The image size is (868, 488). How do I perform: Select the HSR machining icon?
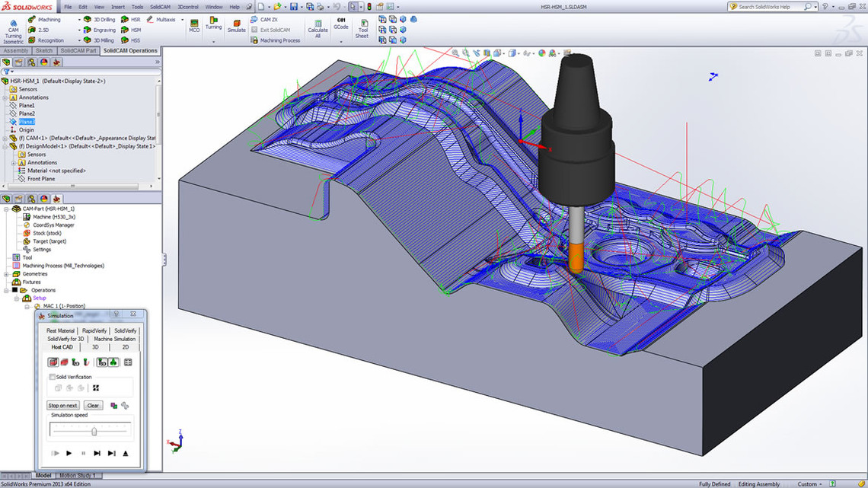[x=123, y=19]
